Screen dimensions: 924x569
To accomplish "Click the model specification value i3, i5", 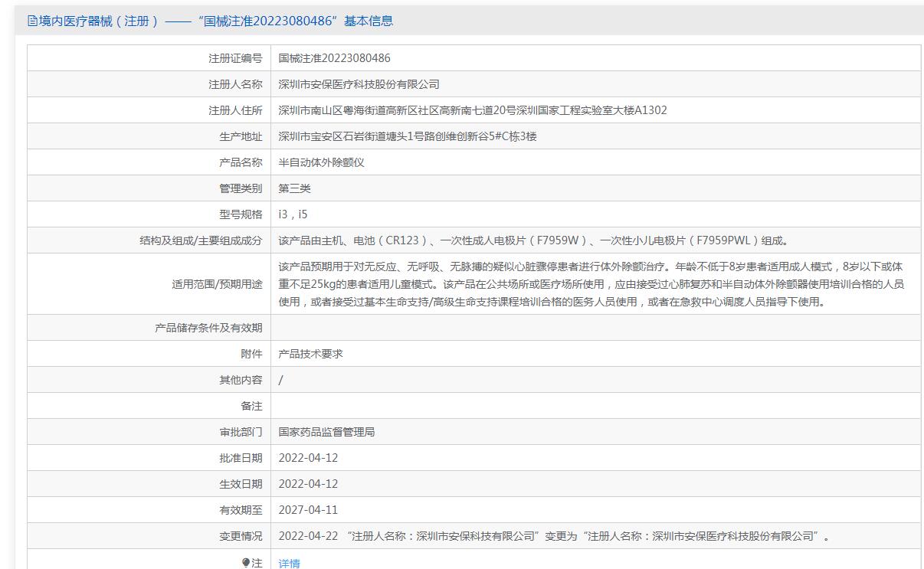I will tap(293, 214).
